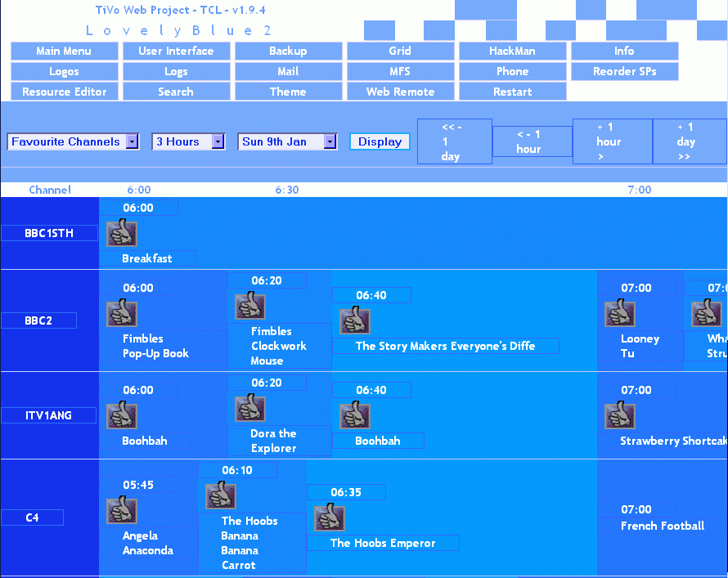Select the BBC1STH channel
The image size is (728, 578).
click(49, 233)
